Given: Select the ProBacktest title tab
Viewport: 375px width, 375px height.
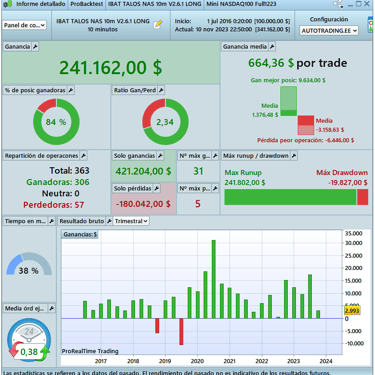Looking at the screenshot, I should tap(87, 4).
